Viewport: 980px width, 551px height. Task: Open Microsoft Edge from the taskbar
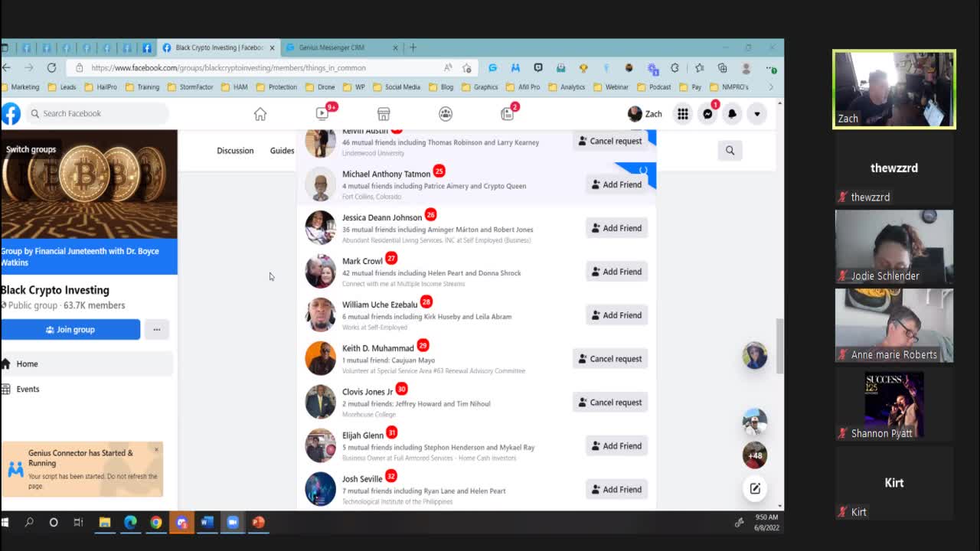point(130,523)
